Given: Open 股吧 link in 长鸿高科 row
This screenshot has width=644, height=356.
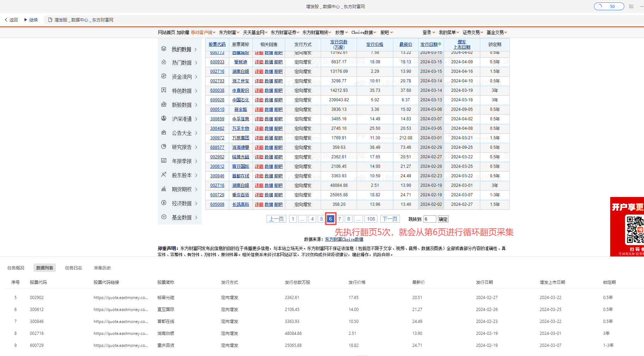Looking at the screenshot, I should point(279,204).
